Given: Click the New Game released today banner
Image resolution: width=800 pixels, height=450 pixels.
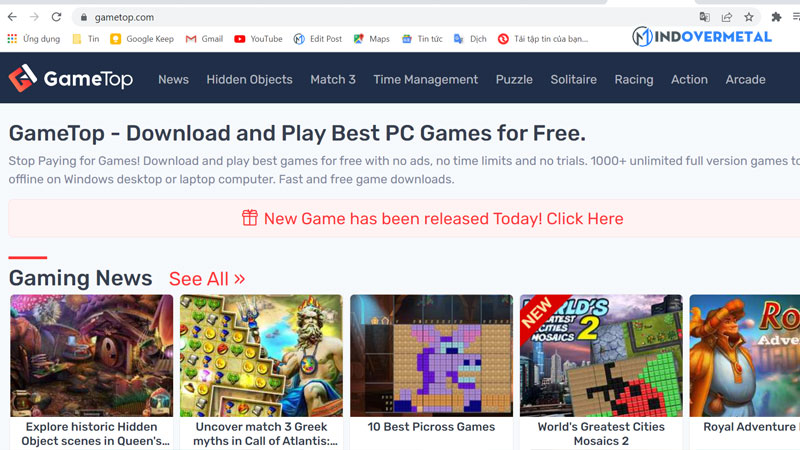Looking at the screenshot, I should [x=432, y=218].
